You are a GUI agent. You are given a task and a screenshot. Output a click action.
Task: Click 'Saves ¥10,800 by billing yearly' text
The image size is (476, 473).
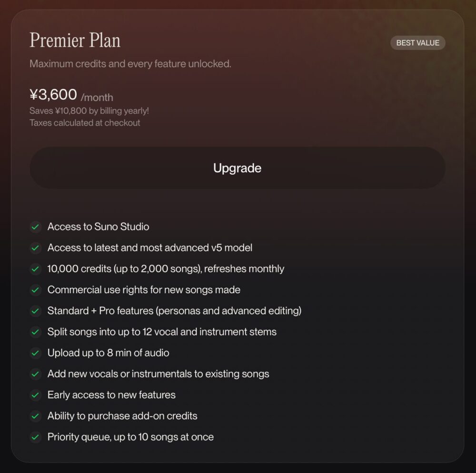(89, 111)
